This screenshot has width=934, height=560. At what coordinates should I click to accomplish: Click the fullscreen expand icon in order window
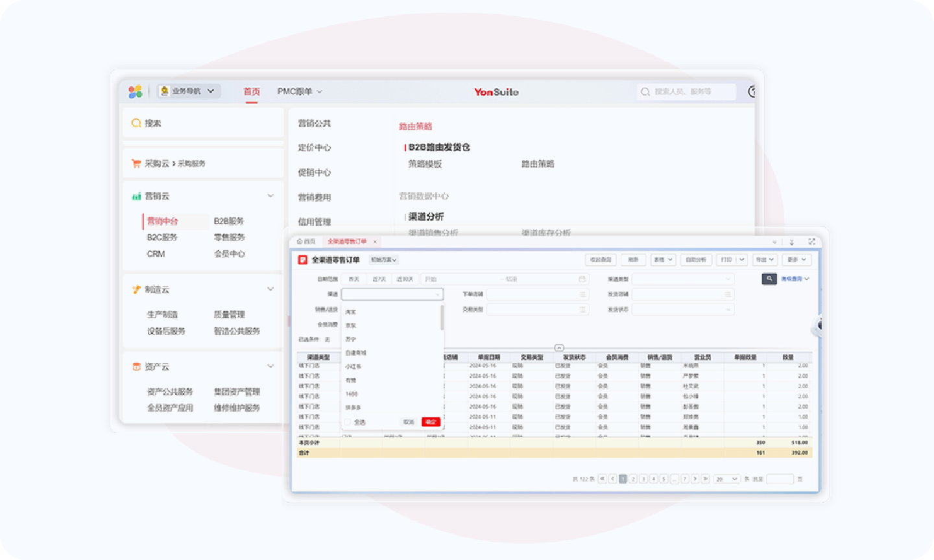[811, 241]
